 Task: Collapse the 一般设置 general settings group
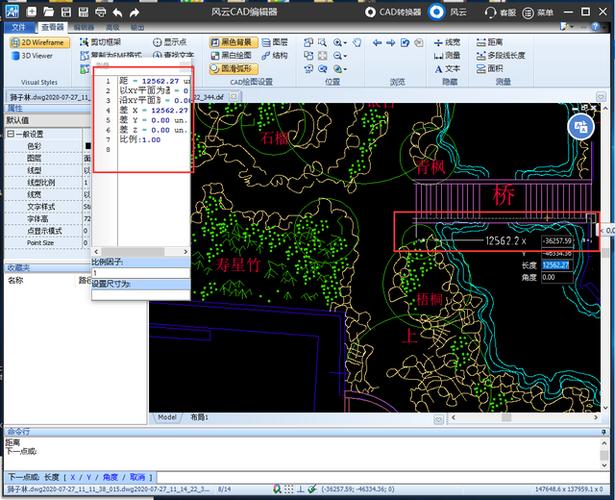(10, 134)
